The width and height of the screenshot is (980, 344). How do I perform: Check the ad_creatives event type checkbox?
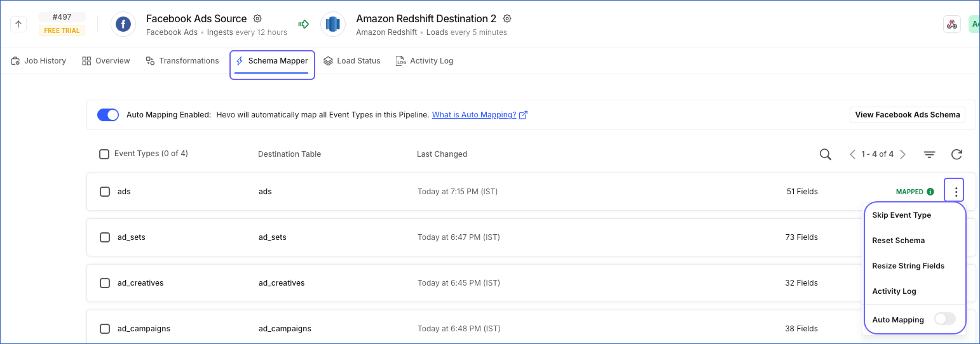tap(105, 282)
